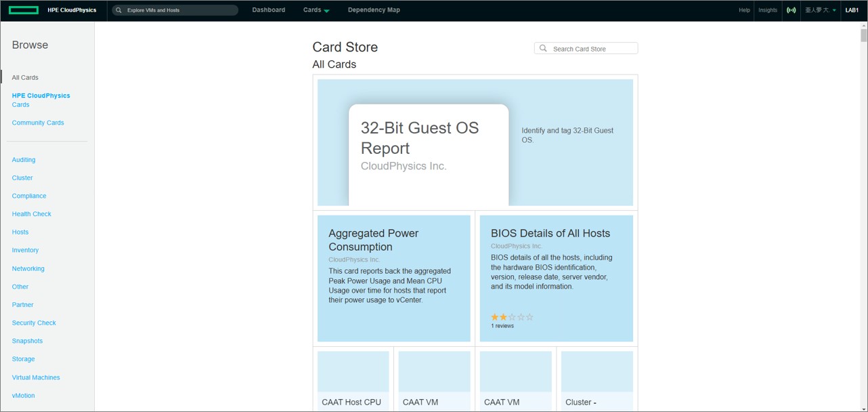Focus the Explore VMs and Hosts search field

point(175,10)
